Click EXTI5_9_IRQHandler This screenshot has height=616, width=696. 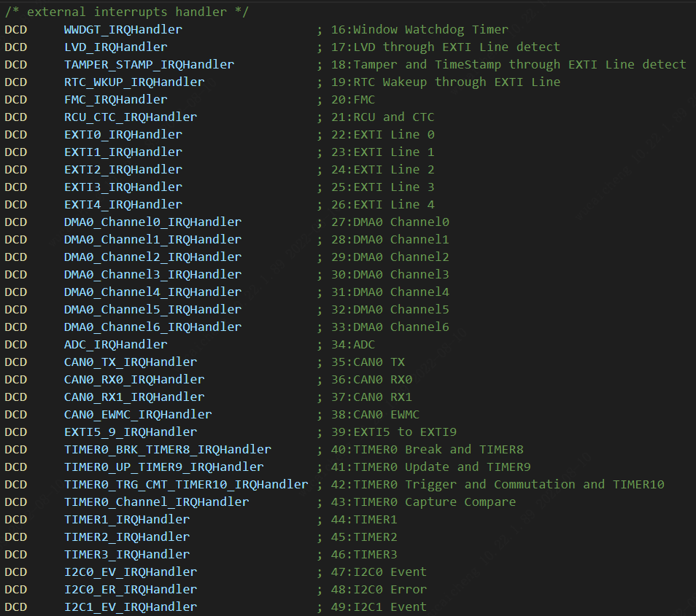(131, 432)
